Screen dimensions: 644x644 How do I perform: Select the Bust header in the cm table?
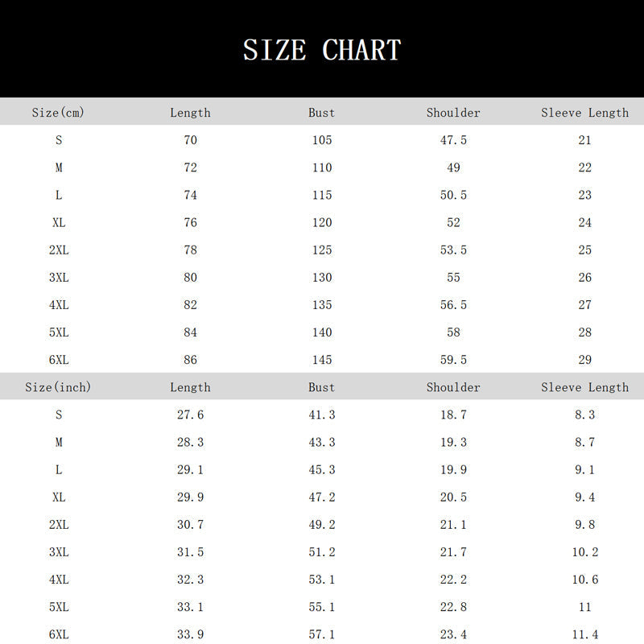[322, 113]
